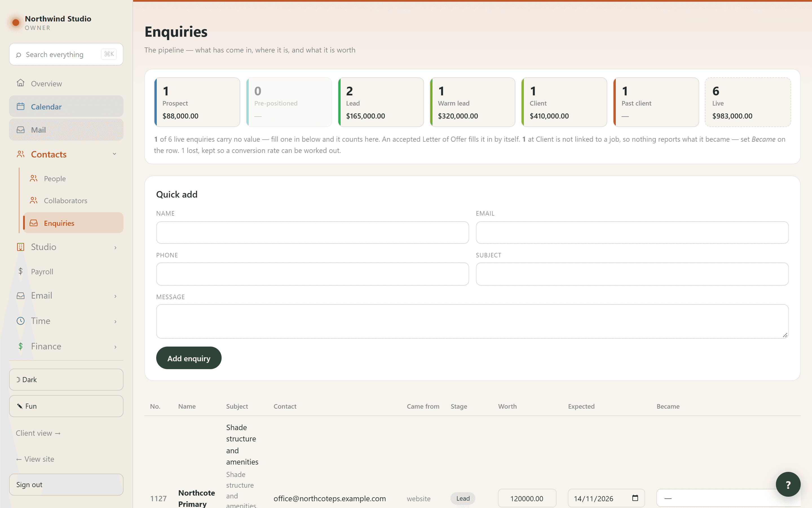Click the Enquiries inbox icon
Image resolution: width=812 pixels, height=508 pixels.
click(34, 223)
